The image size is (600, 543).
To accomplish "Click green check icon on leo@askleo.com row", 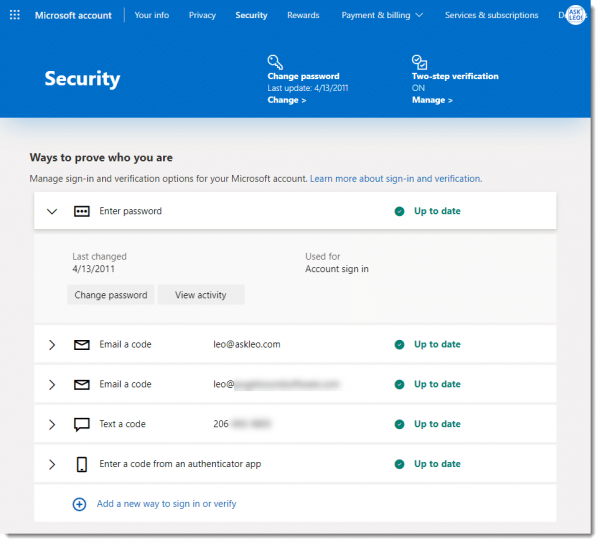I will click(399, 344).
